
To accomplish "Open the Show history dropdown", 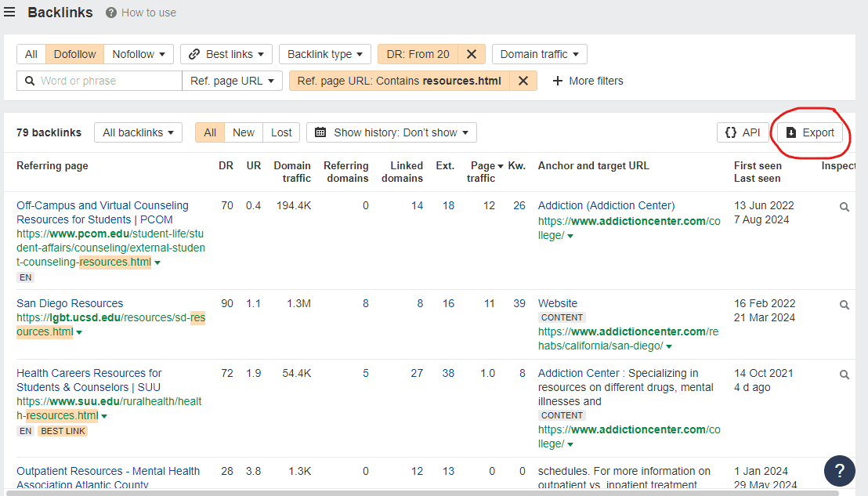I will [392, 133].
